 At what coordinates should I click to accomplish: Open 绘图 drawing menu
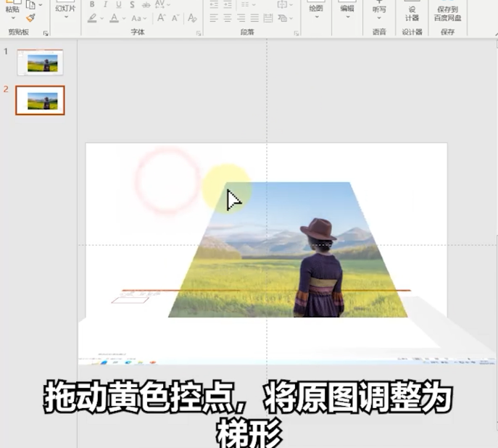click(x=316, y=9)
